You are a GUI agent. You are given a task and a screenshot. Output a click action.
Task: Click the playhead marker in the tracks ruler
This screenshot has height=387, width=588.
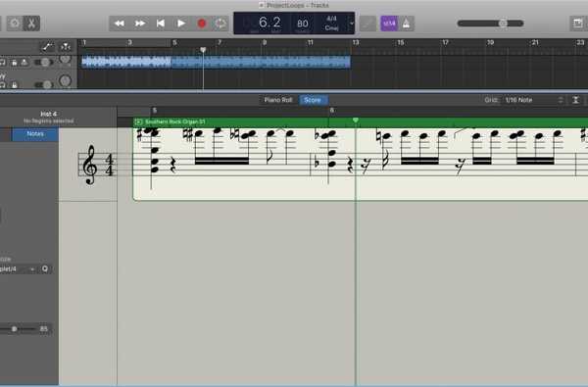coord(203,50)
